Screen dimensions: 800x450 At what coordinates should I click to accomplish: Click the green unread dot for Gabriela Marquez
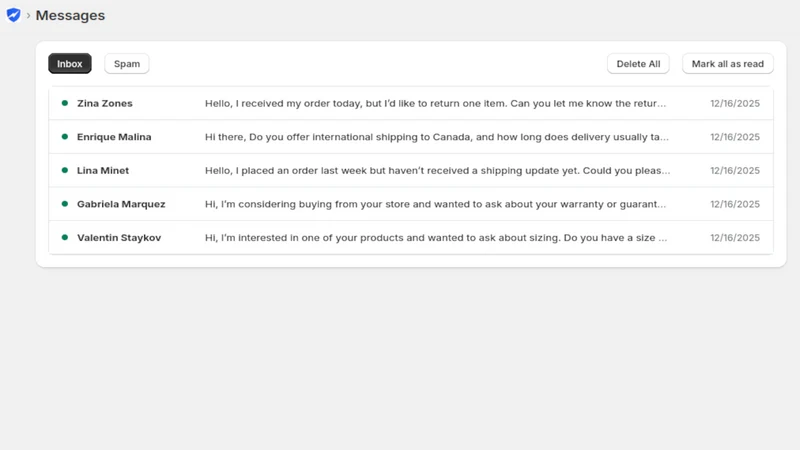(65, 204)
